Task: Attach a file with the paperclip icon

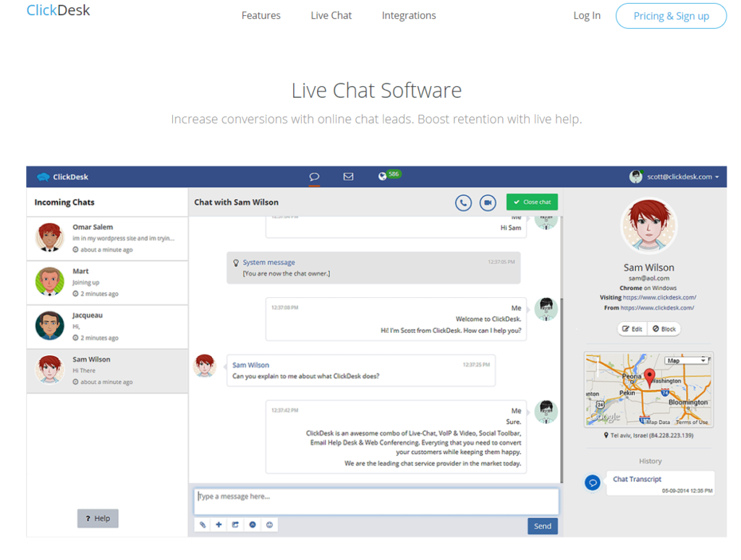Action: pyautogui.click(x=203, y=525)
